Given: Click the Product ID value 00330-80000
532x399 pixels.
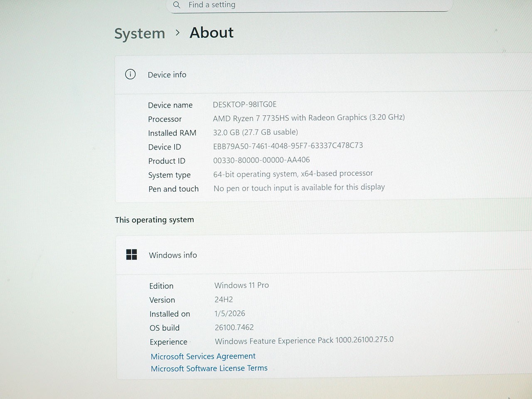Looking at the screenshot, I should pos(261,160).
